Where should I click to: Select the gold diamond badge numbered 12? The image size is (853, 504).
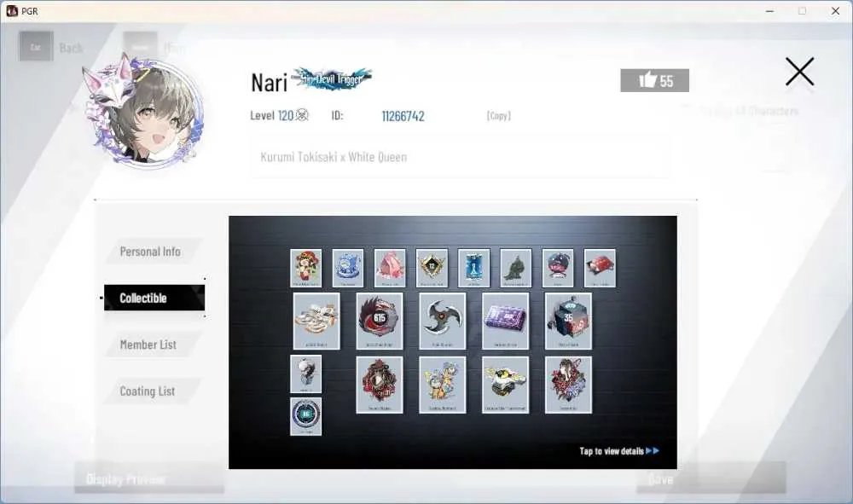click(x=432, y=268)
